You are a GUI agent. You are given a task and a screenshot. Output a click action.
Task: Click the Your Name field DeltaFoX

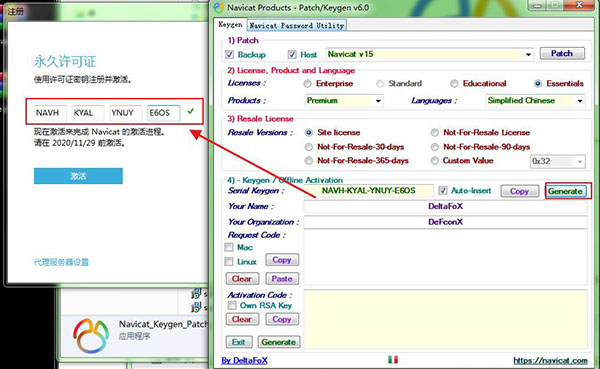445,206
